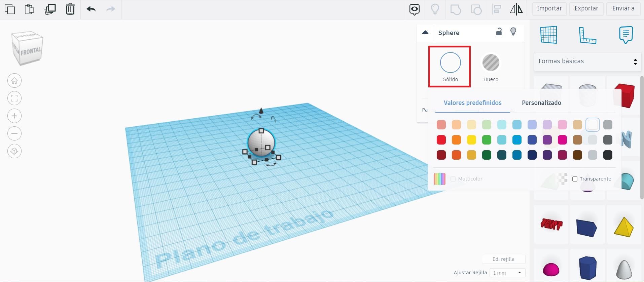Undo the last action
Viewport: 644px width, 282px height.
(91, 9)
